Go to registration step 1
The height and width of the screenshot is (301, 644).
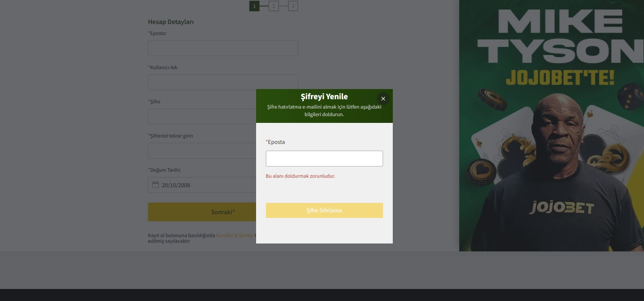(x=254, y=6)
